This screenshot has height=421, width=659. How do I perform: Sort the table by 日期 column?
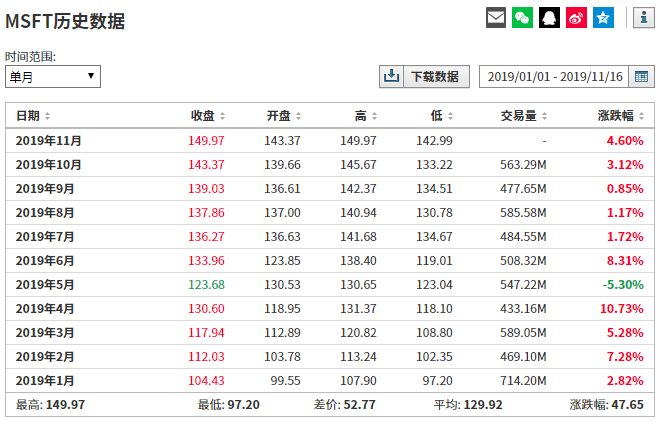click(x=33, y=116)
